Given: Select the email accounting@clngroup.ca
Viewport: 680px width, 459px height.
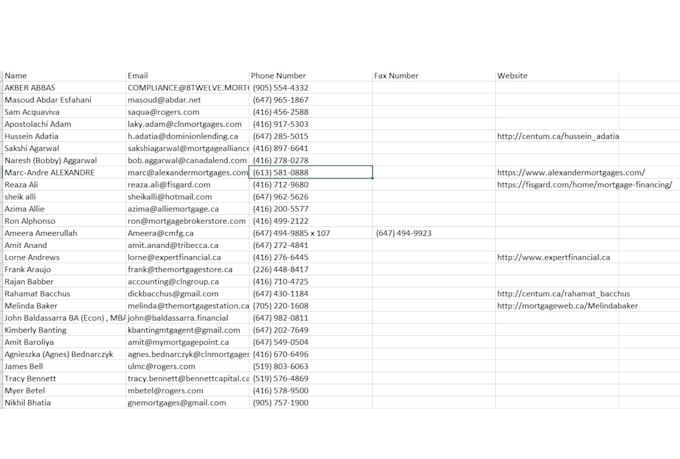Looking at the screenshot, I should click(173, 282).
